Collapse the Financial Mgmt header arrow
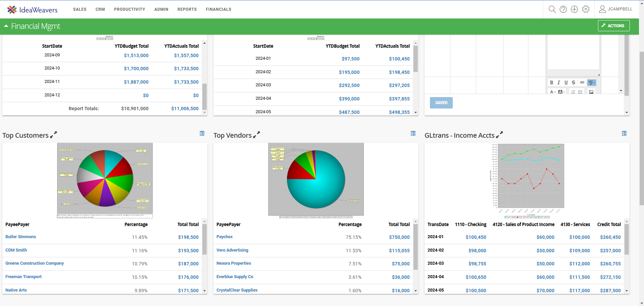Image resolution: width=644 pixels, height=306 pixels. click(6, 26)
